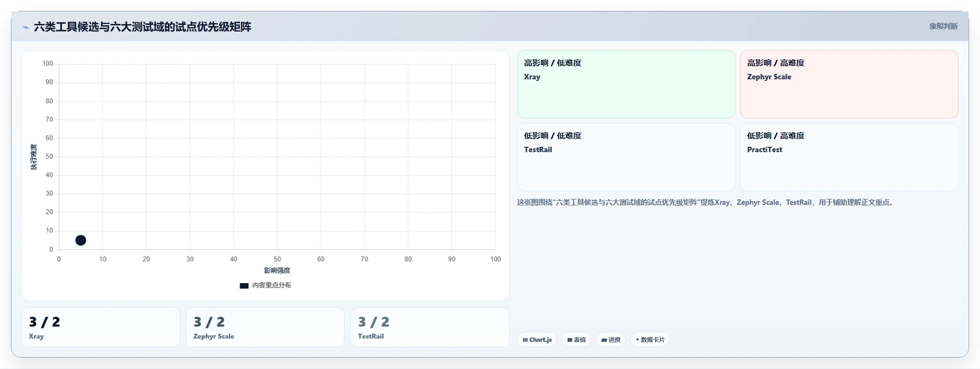
Task: Open the 低影响 / 高难度 PractiTest card
Action: [849, 157]
